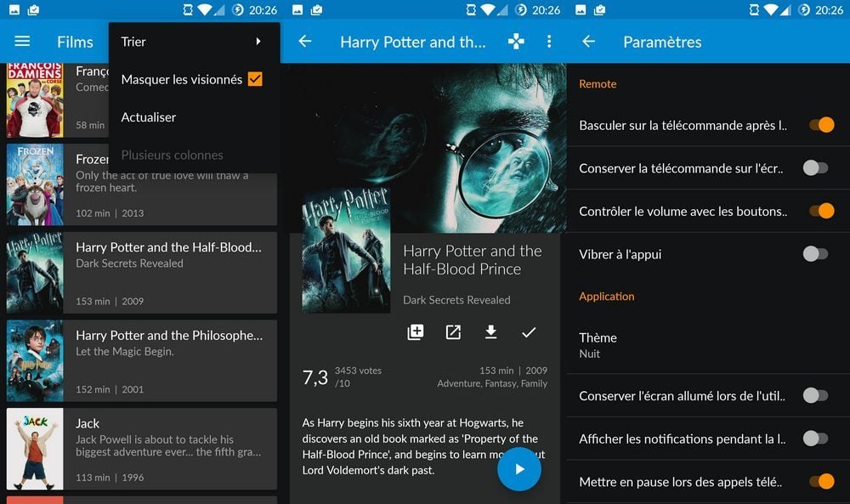850x504 pixels.
Task: Open Thème setting showing Nuit
Action: [x=708, y=345]
